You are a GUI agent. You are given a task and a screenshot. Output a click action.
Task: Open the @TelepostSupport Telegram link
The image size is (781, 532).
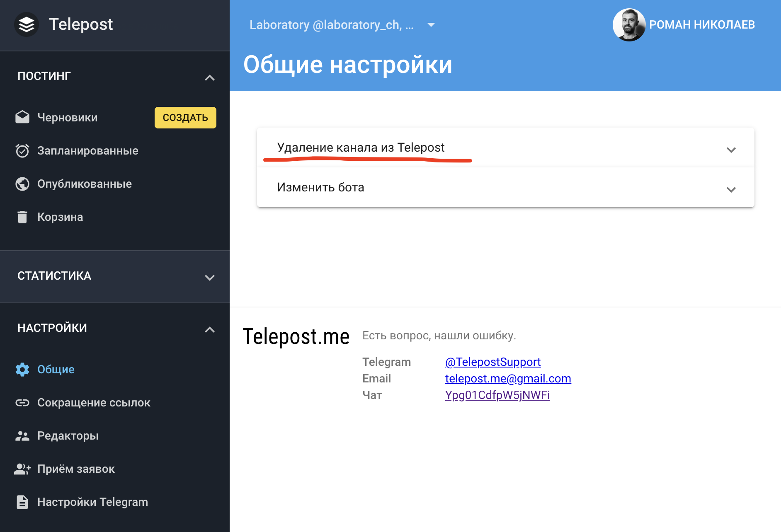[x=493, y=362]
